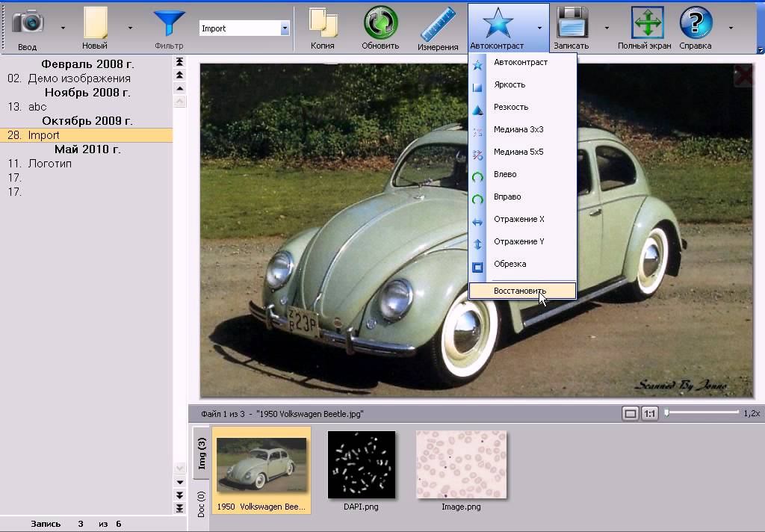The image size is (765, 532).
Task: Page up records with double-up arrow
Action: pyautogui.click(x=179, y=75)
